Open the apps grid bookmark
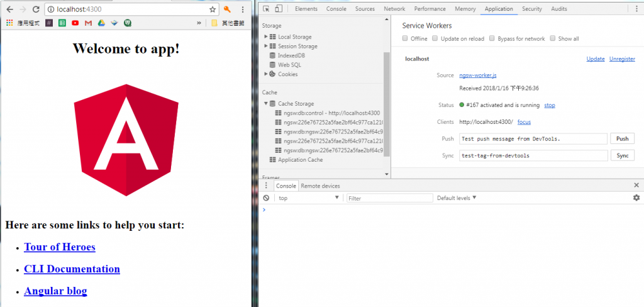This screenshot has height=307, width=644. (x=10, y=23)
